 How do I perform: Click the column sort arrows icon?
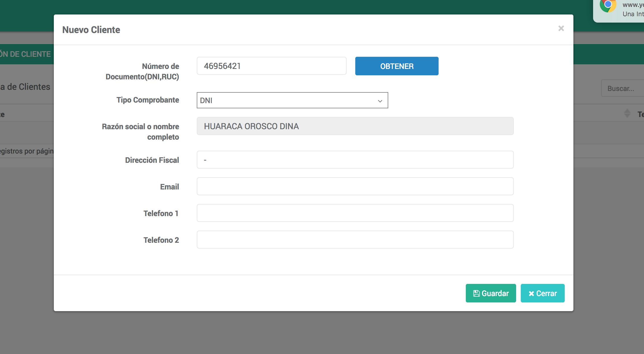tap(627, 113)
